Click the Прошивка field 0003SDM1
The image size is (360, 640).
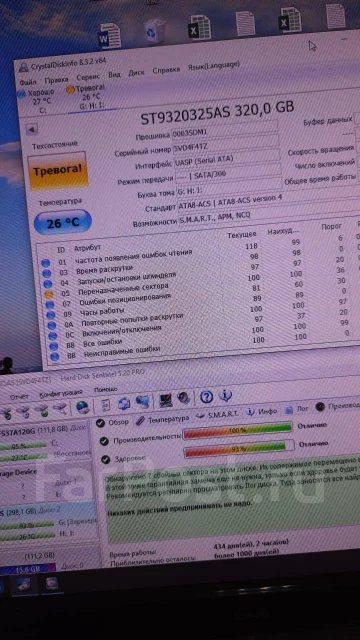(x=225, y=130)
